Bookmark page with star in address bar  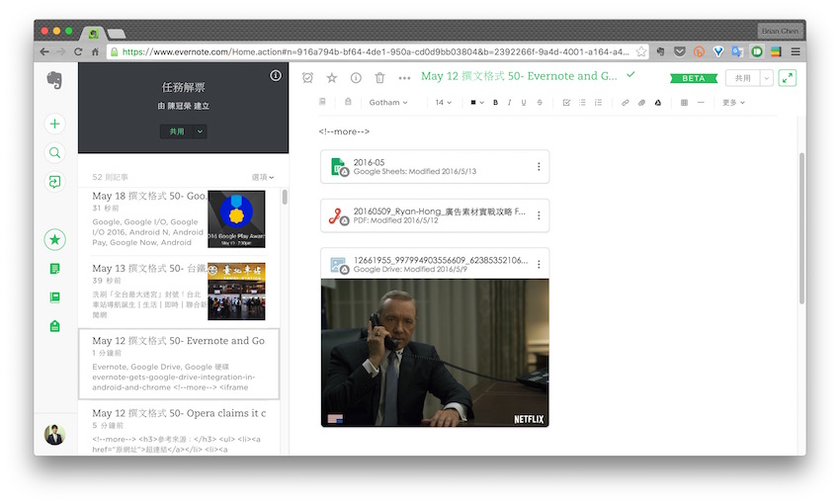(x=640, y=52)
